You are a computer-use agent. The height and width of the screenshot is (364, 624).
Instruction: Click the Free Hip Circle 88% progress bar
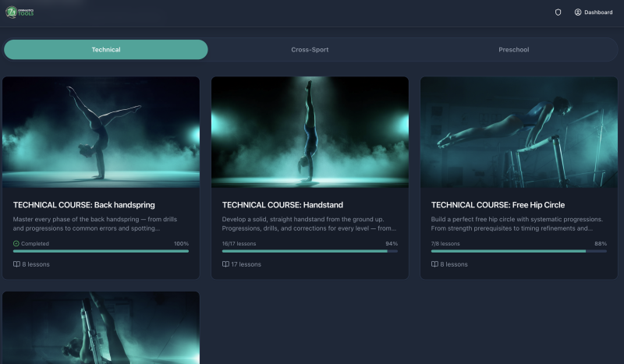click(x=519, y=251)
